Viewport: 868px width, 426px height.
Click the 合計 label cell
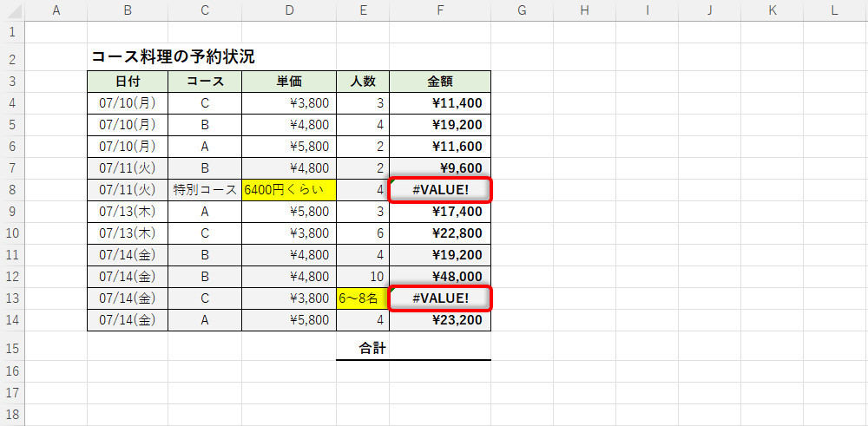(x=363, y=348)
